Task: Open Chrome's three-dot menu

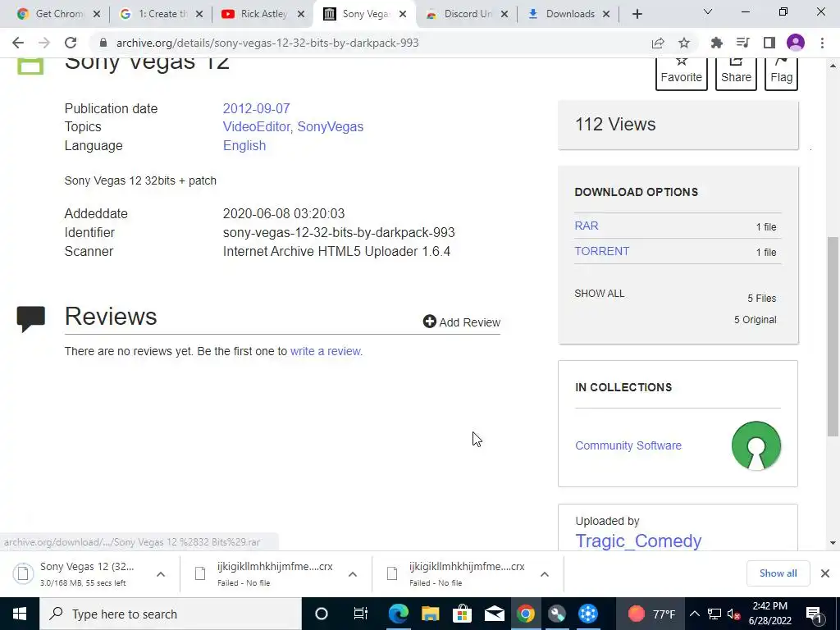Action: pyautogui.click(x=822, y=43)
